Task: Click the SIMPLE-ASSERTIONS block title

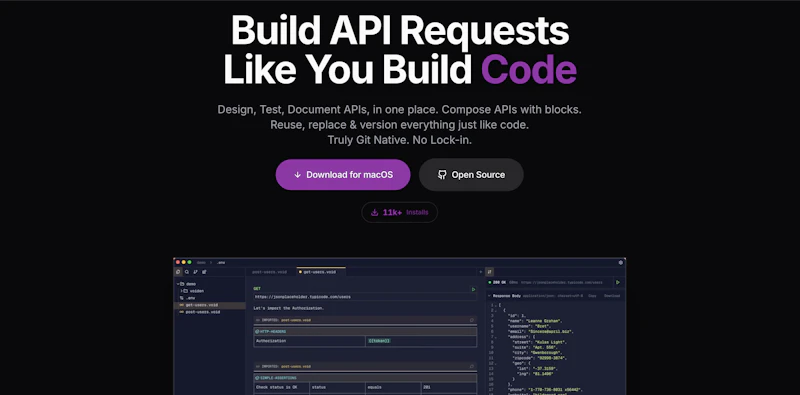Action: 278,378
